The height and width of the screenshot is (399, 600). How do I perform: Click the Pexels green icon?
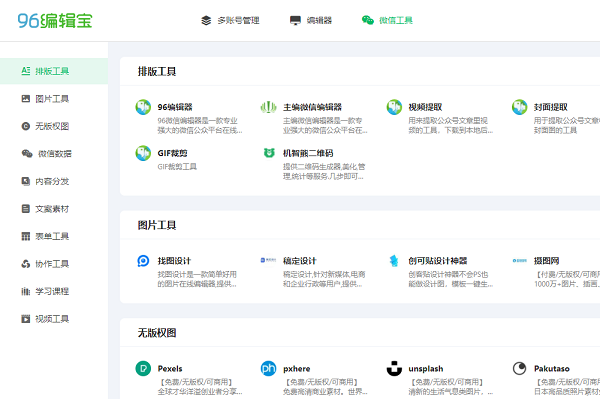point(143,368)
